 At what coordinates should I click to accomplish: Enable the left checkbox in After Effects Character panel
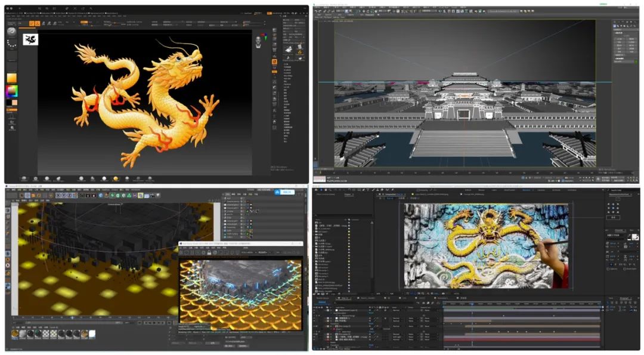[608, 268]
